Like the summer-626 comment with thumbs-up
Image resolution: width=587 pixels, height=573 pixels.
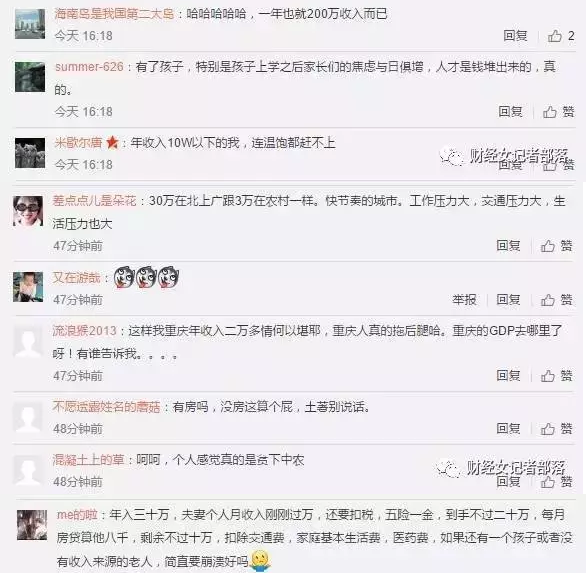click(x=558, y=112)
